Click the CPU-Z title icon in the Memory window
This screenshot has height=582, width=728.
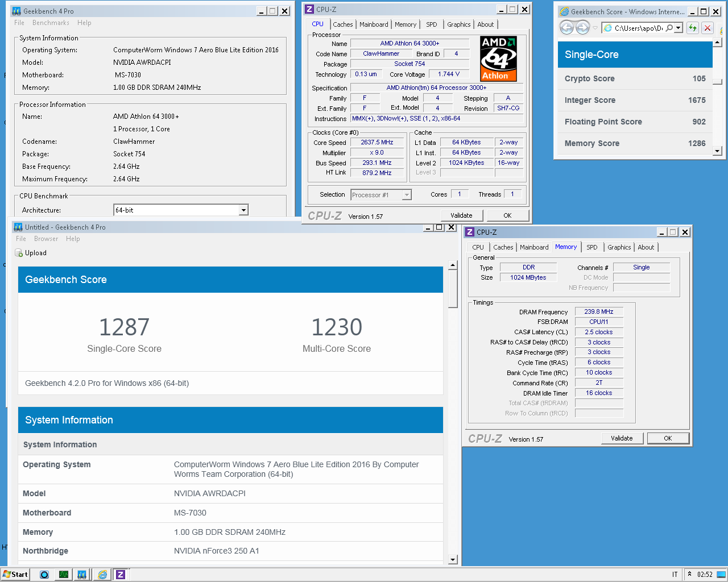pyautogui.click(x=470, y=232)
